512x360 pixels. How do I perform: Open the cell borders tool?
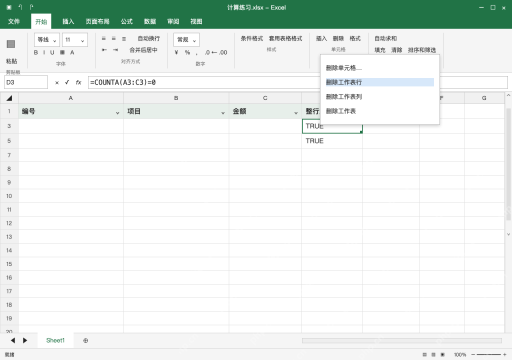62,52
